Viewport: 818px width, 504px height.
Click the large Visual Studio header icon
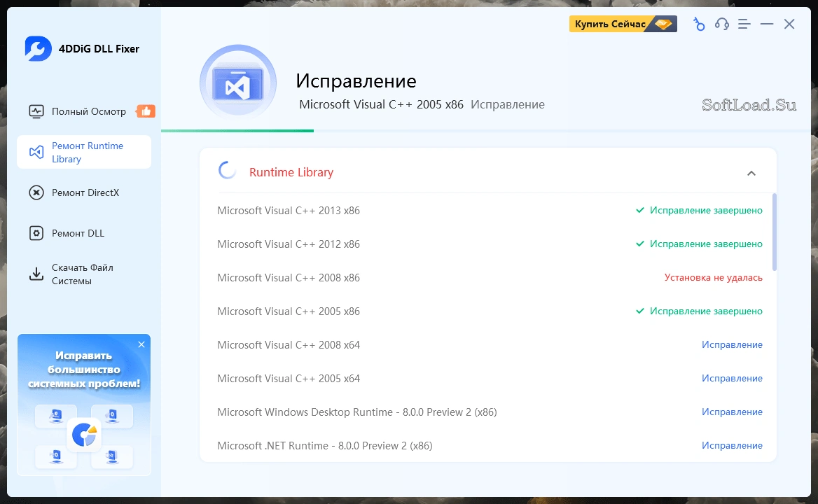(238, 83)
